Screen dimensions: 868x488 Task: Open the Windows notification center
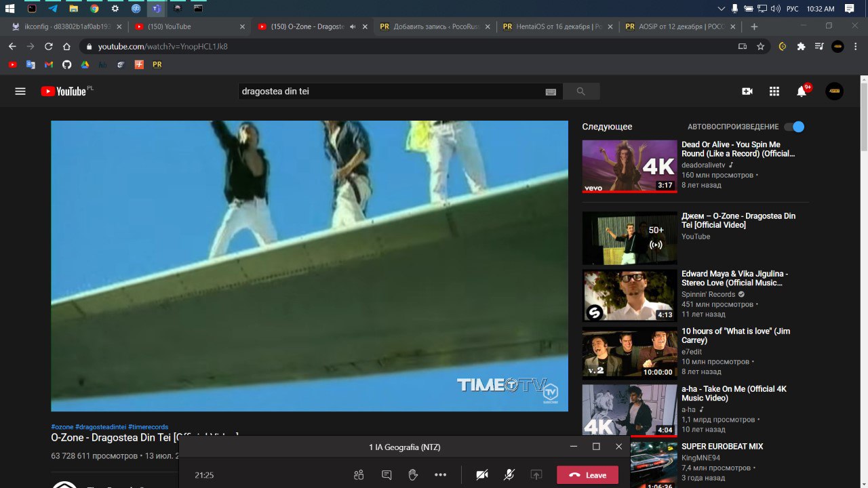pos(849,9)
